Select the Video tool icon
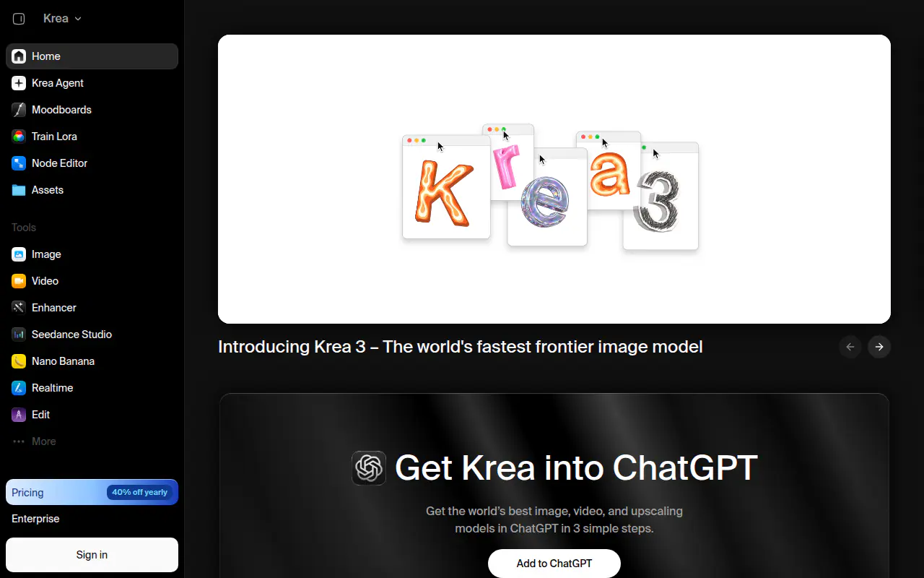The width and height of the screenshot is (924, 578). [x=19, y=281]
